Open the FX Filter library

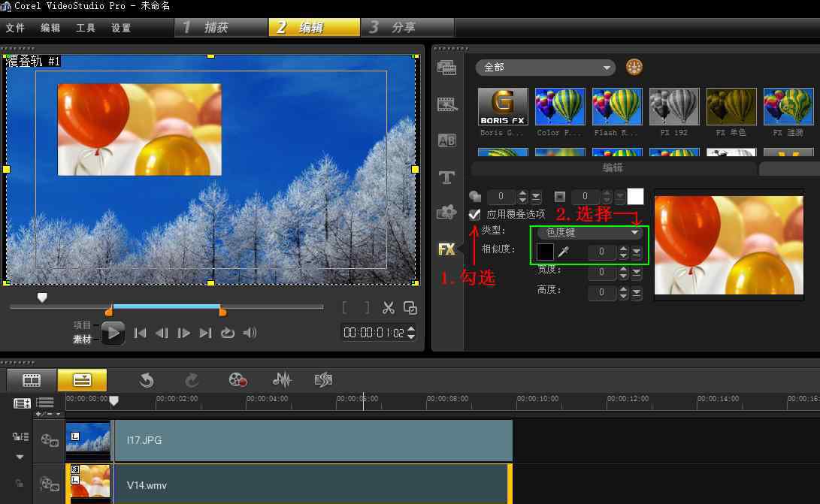pyautogui.click(x=446, y=249)
